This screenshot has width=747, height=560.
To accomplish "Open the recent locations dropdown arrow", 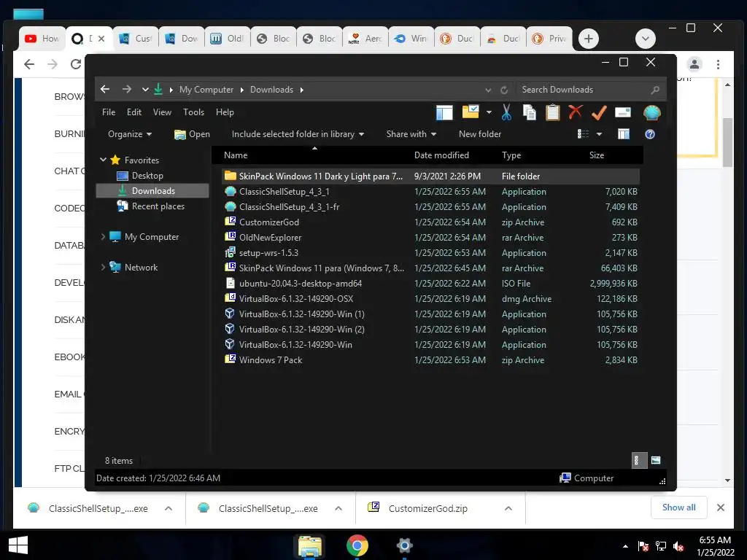I will (x=145, y=90).
